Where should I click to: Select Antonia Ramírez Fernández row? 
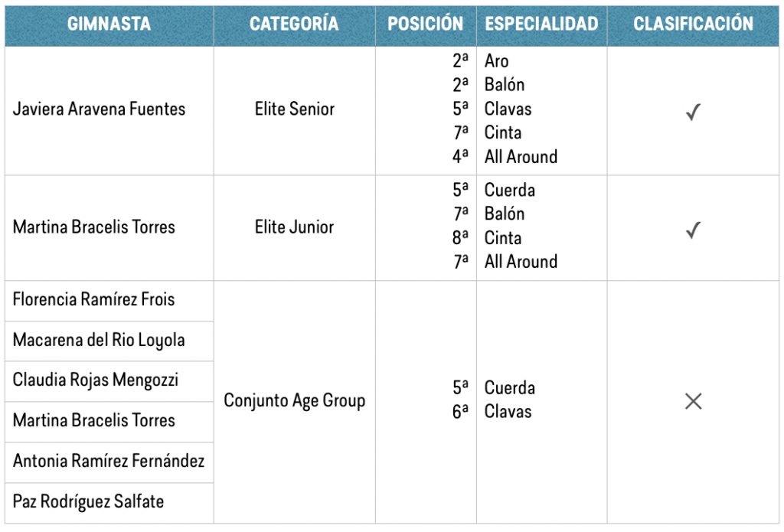[x=109, y=461]
